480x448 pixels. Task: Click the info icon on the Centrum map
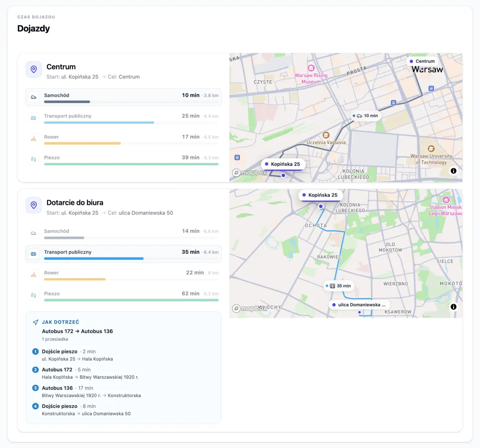[x=453, y=171]
